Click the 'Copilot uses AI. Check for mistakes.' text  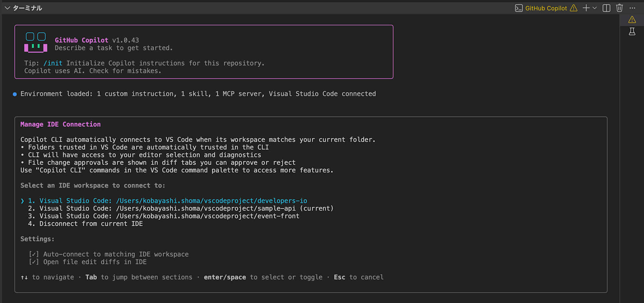[93, 71]
